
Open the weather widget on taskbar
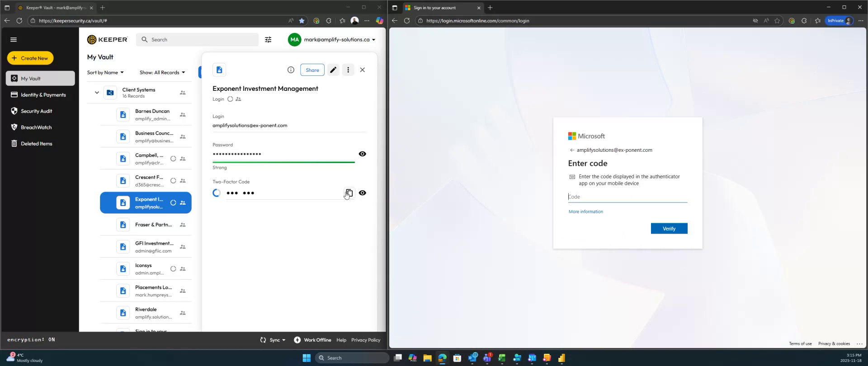[x=25, y=358]
